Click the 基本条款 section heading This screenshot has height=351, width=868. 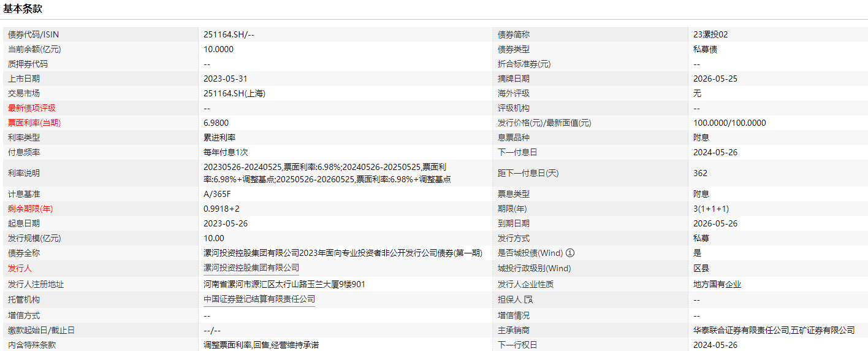pos(23,9)
